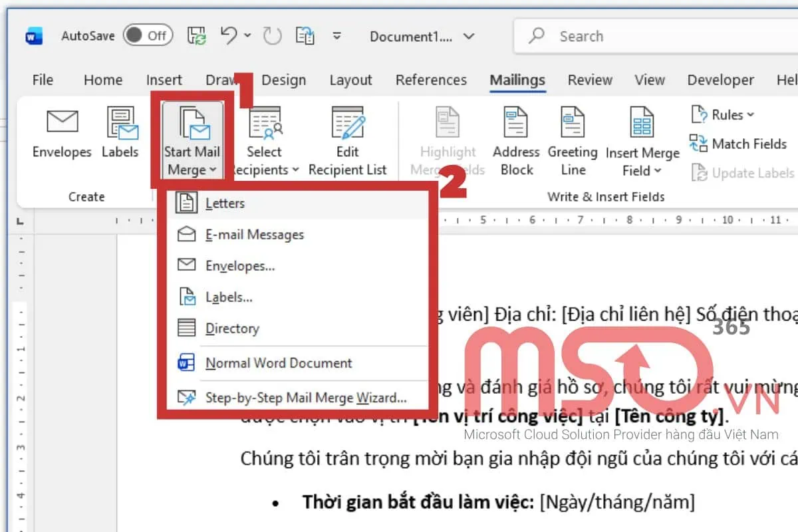Viewport: 798px width, 532px height.
Task: Insert an Address Block field
Action: [x=515, y=140]
